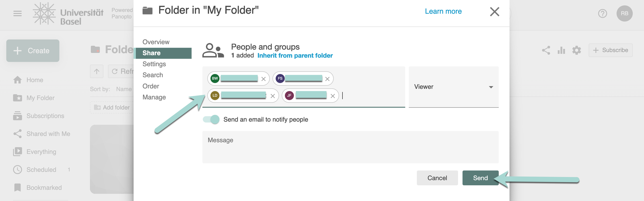Remove the FS user chip
Image resolution: width=644 pixels, height=201 pixels.
(x=327, y=79)
